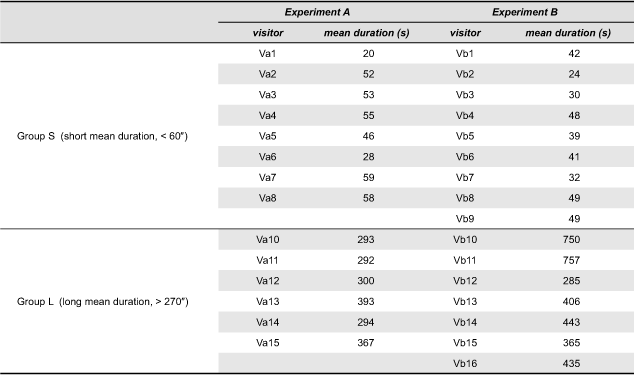Viewport: 634px width, 375px height.
Task: Click the Experiment A header
Action: [317, 12]
